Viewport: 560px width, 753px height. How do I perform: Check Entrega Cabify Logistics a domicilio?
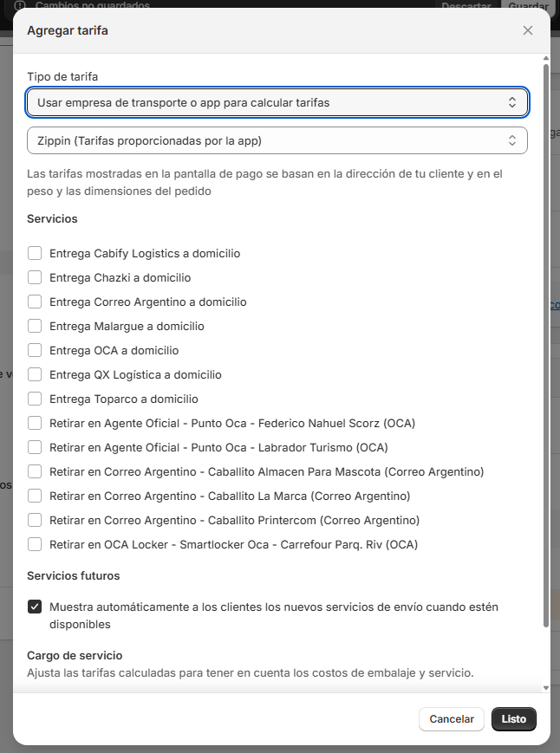click(x=35, y=254)
